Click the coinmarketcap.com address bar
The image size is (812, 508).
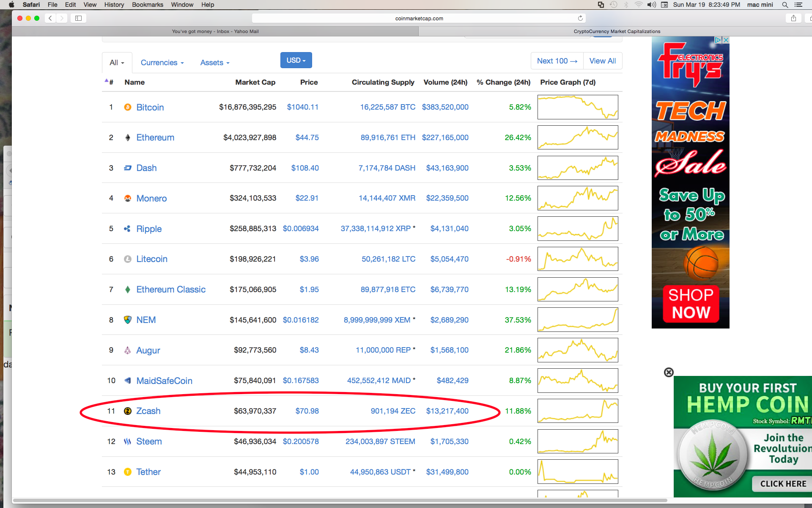[419, 18]
